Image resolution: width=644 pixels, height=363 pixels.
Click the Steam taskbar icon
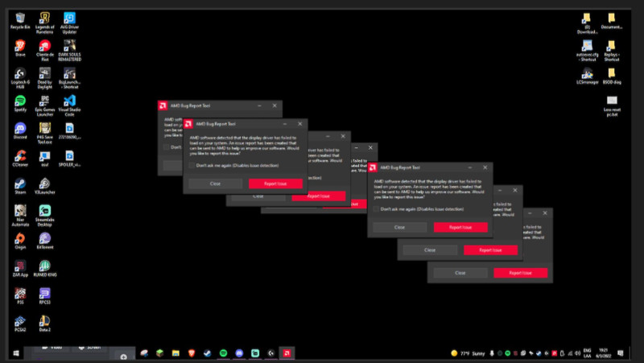tap(208, 353)
